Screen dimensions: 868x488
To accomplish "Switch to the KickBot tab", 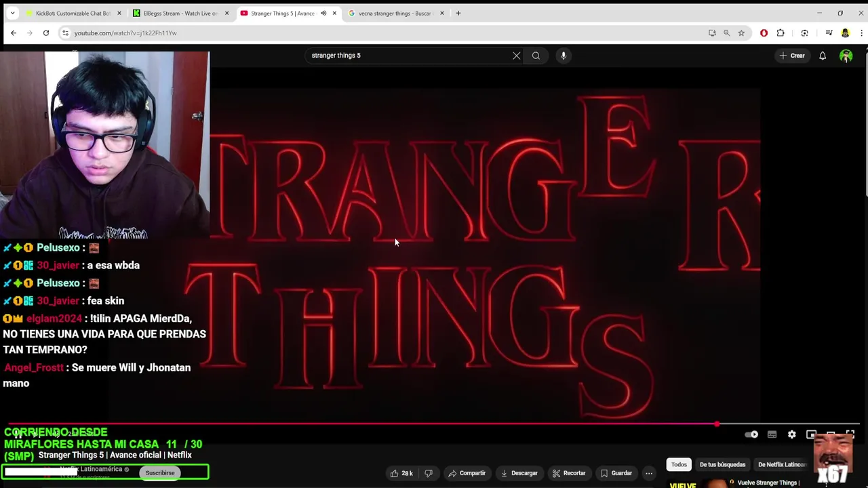I will [73, 13].
